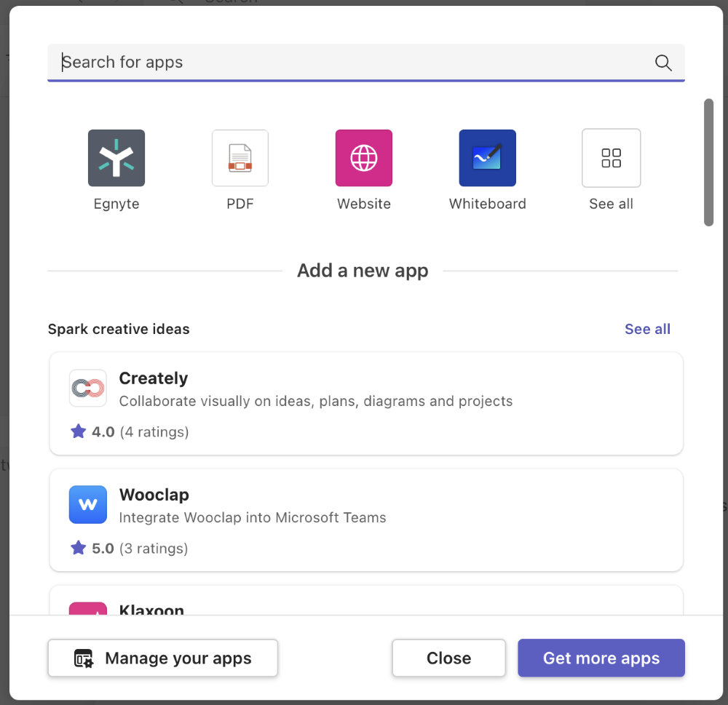The width and height of the screenshot is (728, 705).
Task: Focus the Search for apps field
Action: point(366,62)
